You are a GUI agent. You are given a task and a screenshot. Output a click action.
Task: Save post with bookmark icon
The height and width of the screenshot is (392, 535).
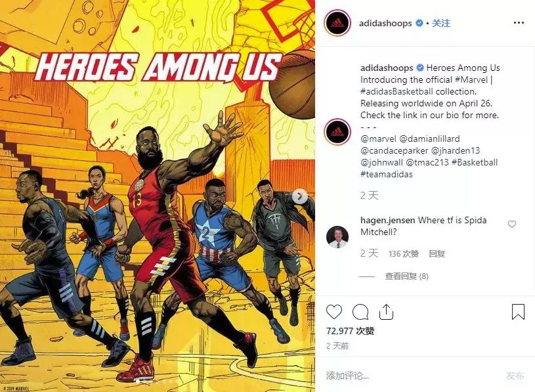pos(518,312)
